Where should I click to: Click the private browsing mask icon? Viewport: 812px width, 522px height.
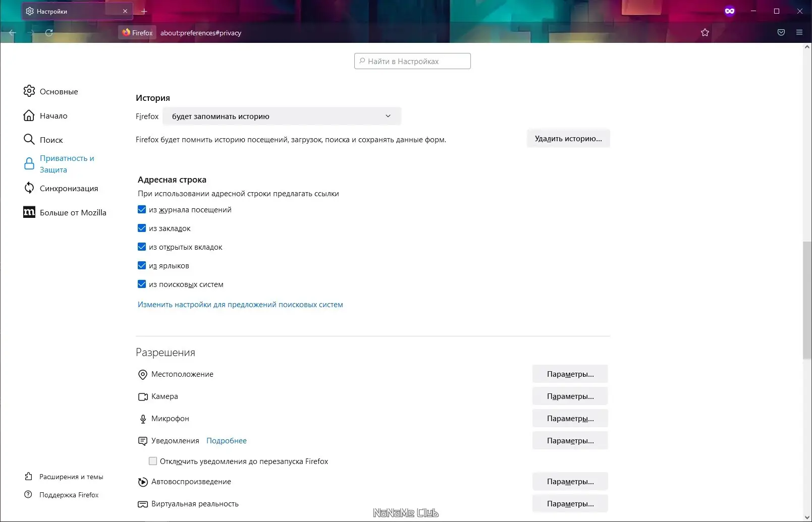[730, 11]
